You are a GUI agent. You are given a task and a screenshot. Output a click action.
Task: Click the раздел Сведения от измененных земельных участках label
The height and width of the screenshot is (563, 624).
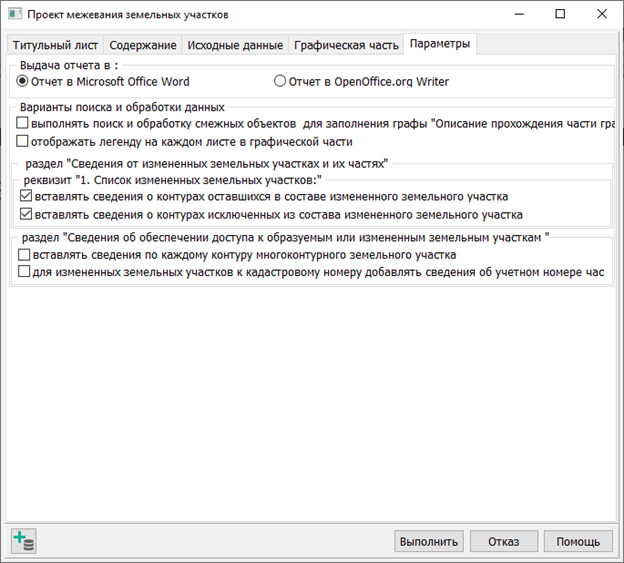[x=207, y=164]
